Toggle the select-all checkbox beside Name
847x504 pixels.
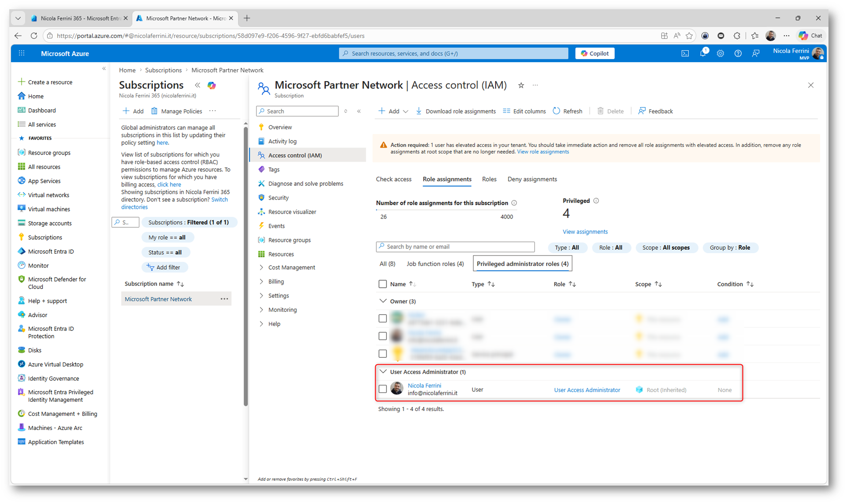pos(383,284)
